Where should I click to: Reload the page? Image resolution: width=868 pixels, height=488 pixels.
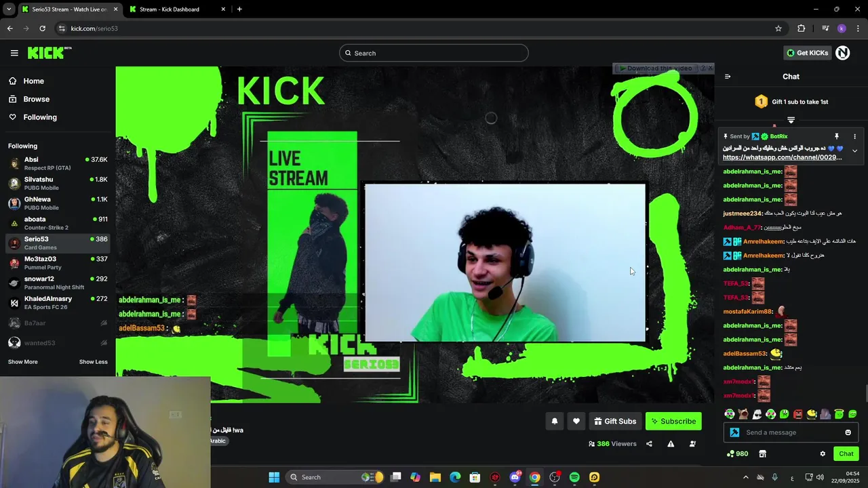pos(42,28)
